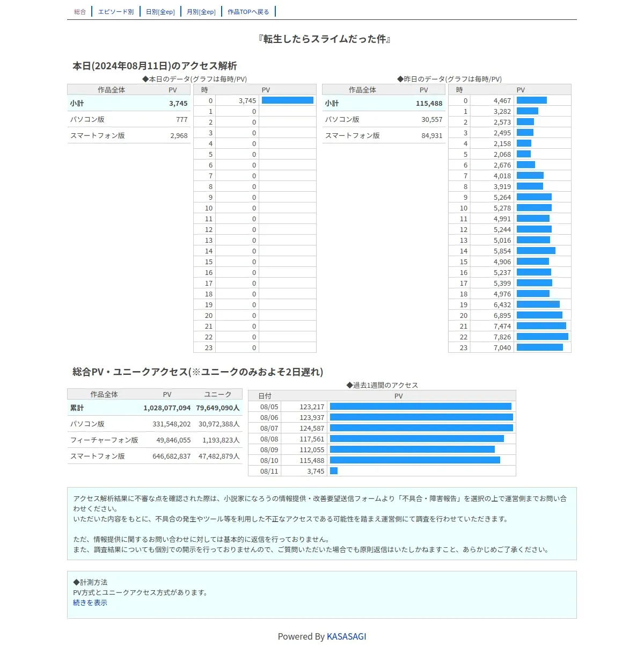Switch to エピソード別 tab
644x645 pixels.
[x=116, y=12]
